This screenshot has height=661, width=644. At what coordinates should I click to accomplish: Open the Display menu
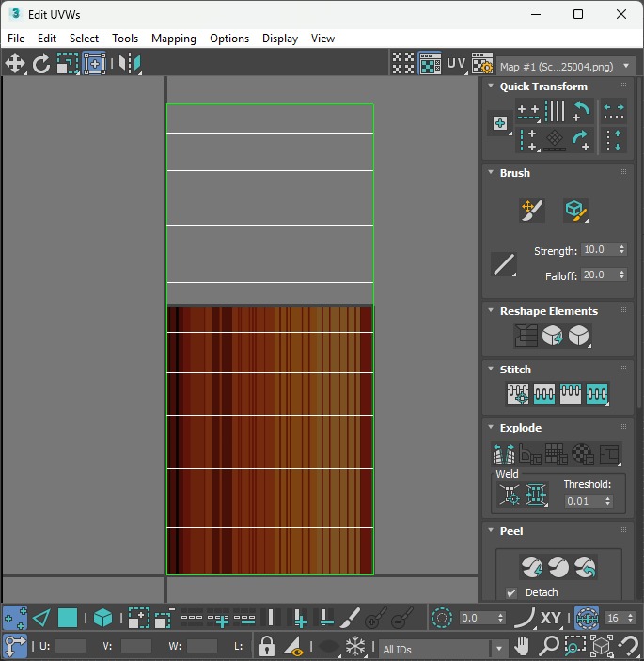tap(280, 39)
